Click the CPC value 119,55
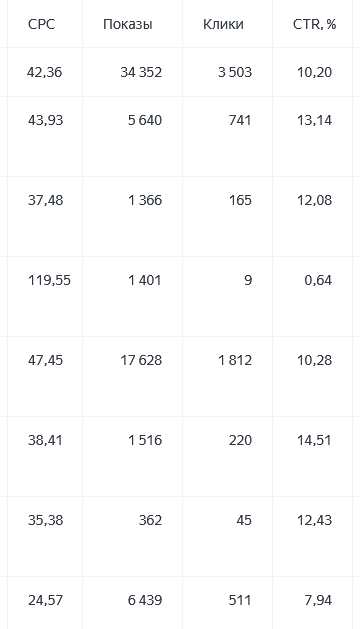The image size is (360, 629). 49,280
